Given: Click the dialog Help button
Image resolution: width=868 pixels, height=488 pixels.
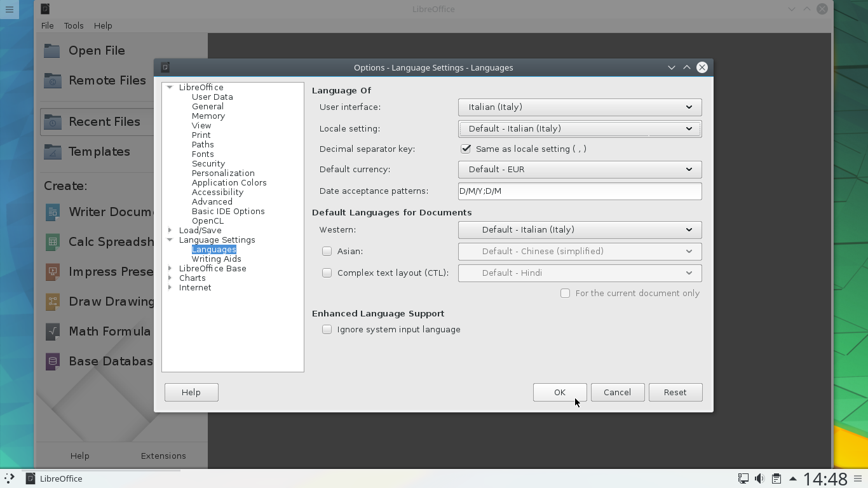Looking at the screenshot, I should 191,392.
